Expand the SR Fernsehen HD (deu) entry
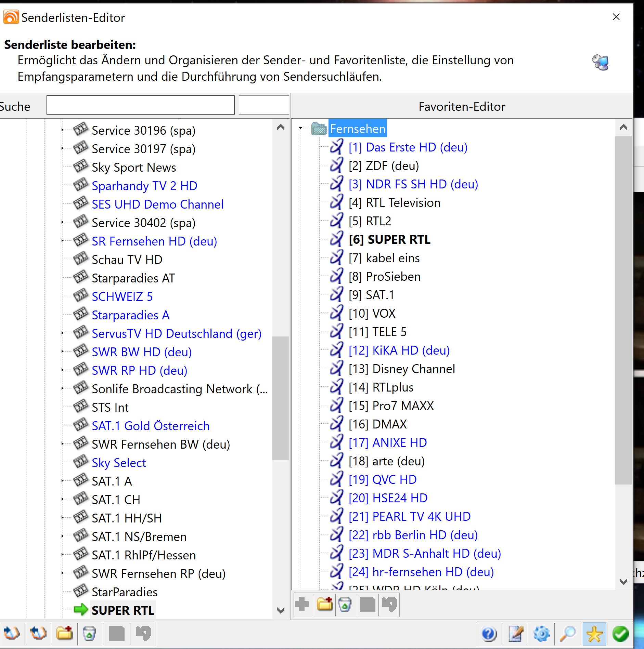 click(x=62, y=241)
